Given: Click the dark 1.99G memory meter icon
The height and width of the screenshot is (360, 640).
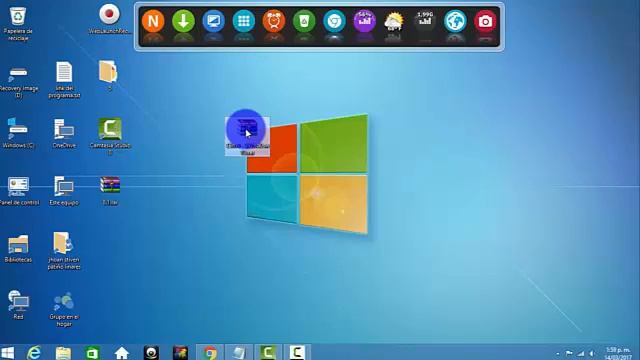Looking at the screenshot, I should [424, 21].
